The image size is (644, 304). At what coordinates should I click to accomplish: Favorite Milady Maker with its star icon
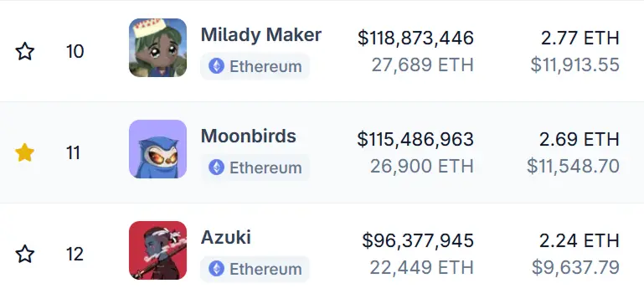(24, 51)
